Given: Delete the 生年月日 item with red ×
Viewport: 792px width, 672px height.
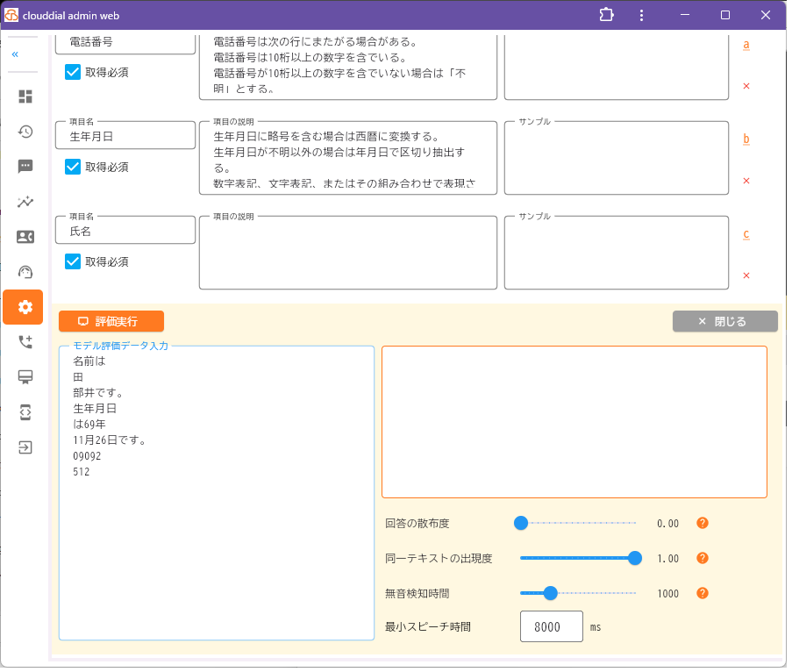Looking at the screenshot, I should click(x=746, y=181).
